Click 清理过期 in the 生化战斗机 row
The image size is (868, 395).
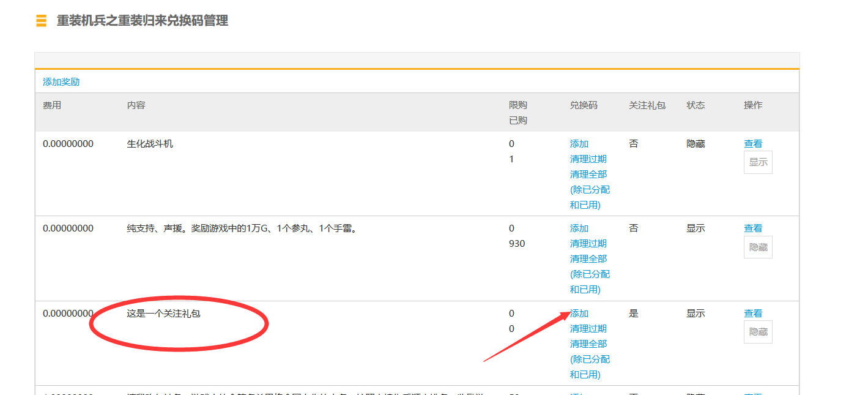tap(588, 159)
